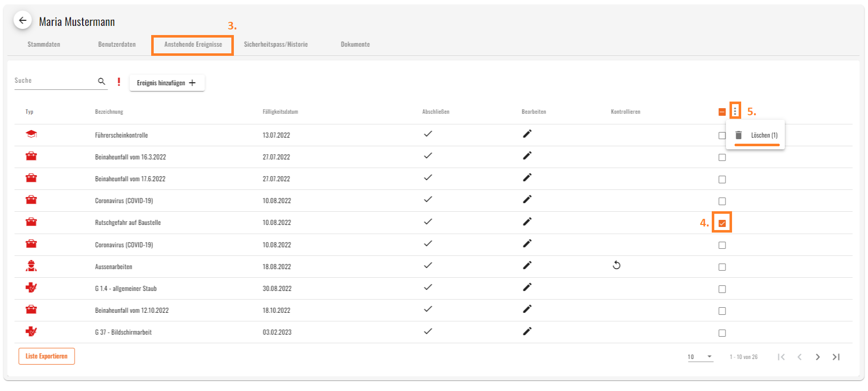Check the Beinaheunfall vom 12.10.2022 checkbox
This screenshot has height=391, width=868.
coord(722,311)
